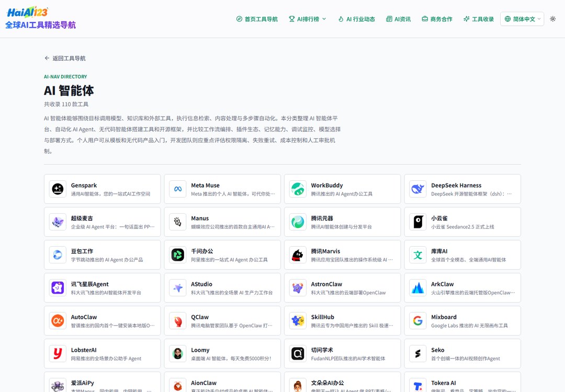Click description 腾讯推出的 AI Agent办公工具
Image resolution: width=565 pixels, height=392 pixels.
(x=342, y=194)
